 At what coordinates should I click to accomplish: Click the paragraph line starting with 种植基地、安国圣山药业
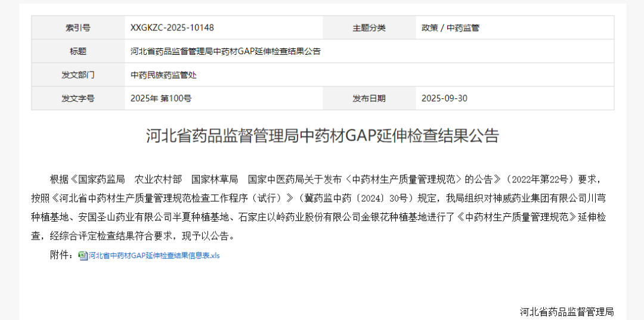tap(318, 218)
